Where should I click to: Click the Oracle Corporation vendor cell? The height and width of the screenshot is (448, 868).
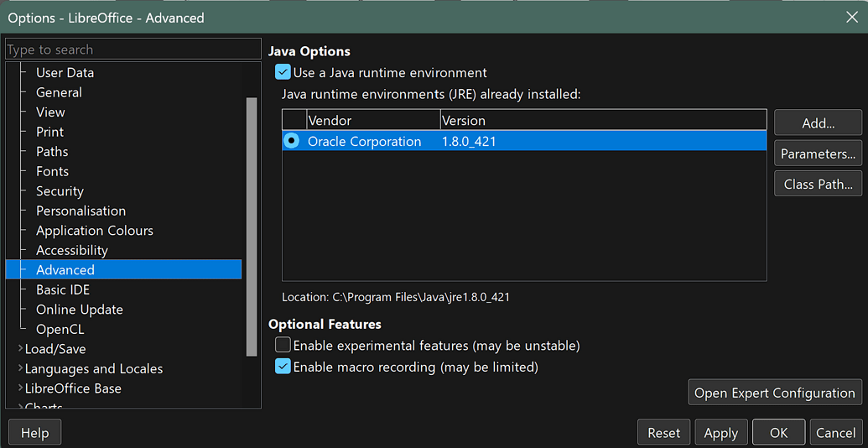point(364,141)
